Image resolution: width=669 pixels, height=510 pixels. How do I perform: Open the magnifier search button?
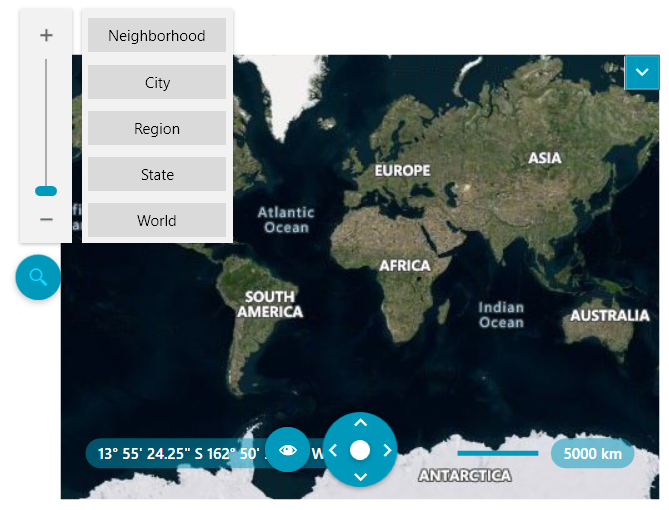38,277
